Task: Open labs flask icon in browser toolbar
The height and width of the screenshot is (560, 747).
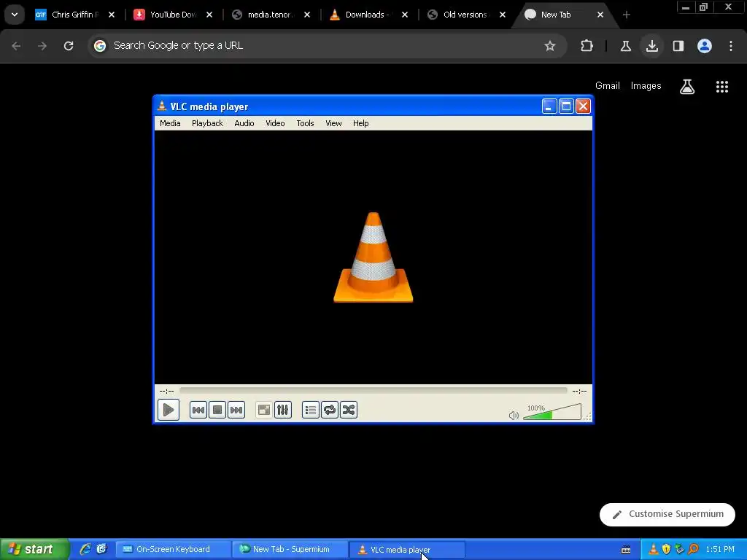Action: point(625,46)
